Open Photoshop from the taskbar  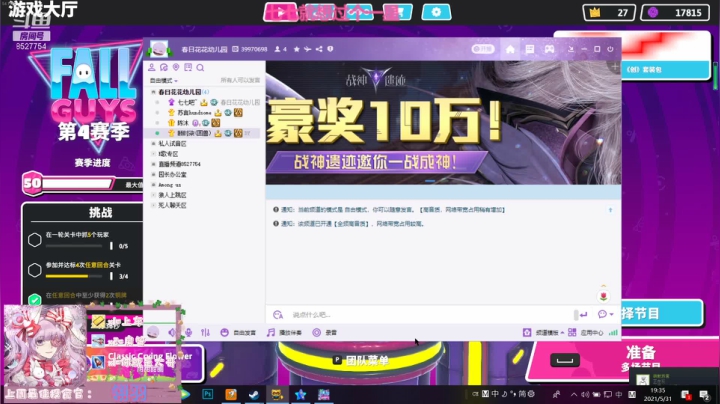(x=208, y=394)
